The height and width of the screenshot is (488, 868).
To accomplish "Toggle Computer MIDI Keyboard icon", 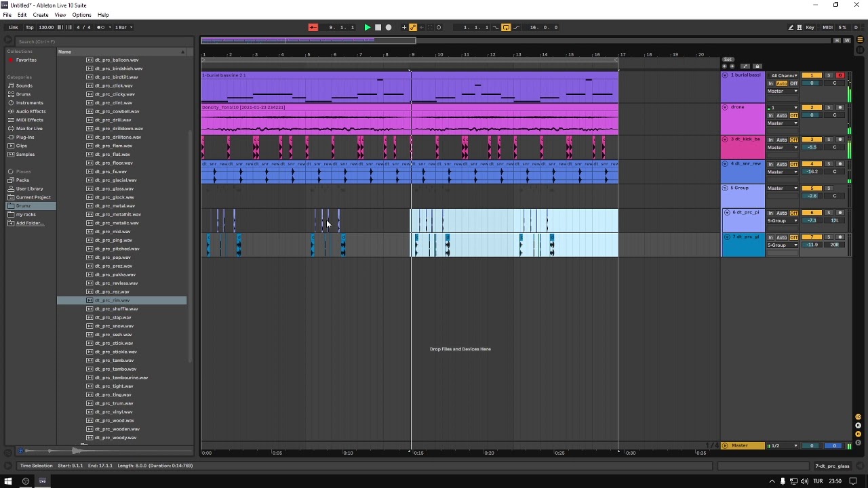I will (800, 27).
